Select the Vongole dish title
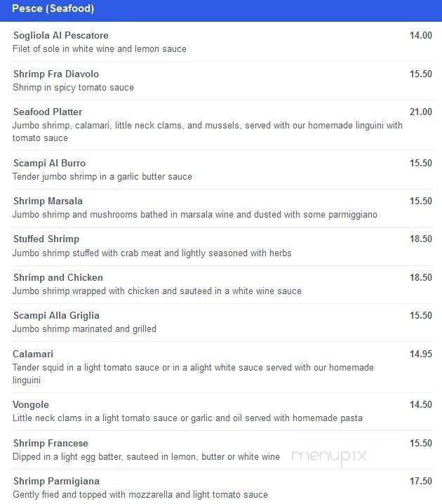Image resolution: width=442 pixels, height=504 pixels. [x=31, y=405]
